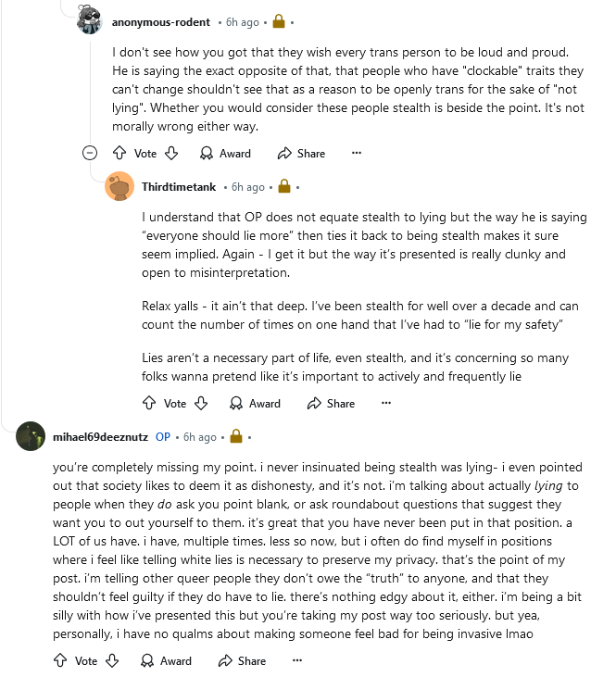
Task: Click the lock icon beside Thirdtimetank's timestamp
Action: pyautogui.click(x=283, y=187)
